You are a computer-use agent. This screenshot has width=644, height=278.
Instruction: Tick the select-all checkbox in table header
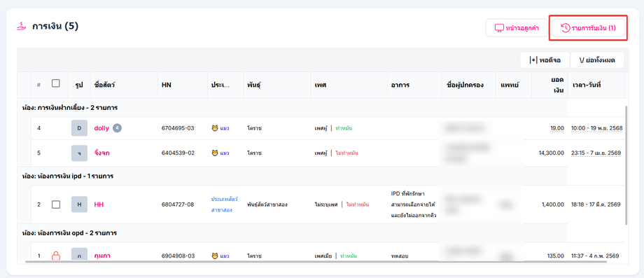(x=56, y=83)
